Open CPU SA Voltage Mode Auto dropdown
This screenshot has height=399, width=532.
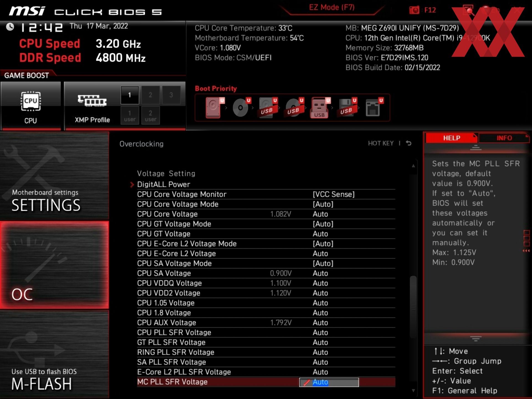tap(323, 263)
